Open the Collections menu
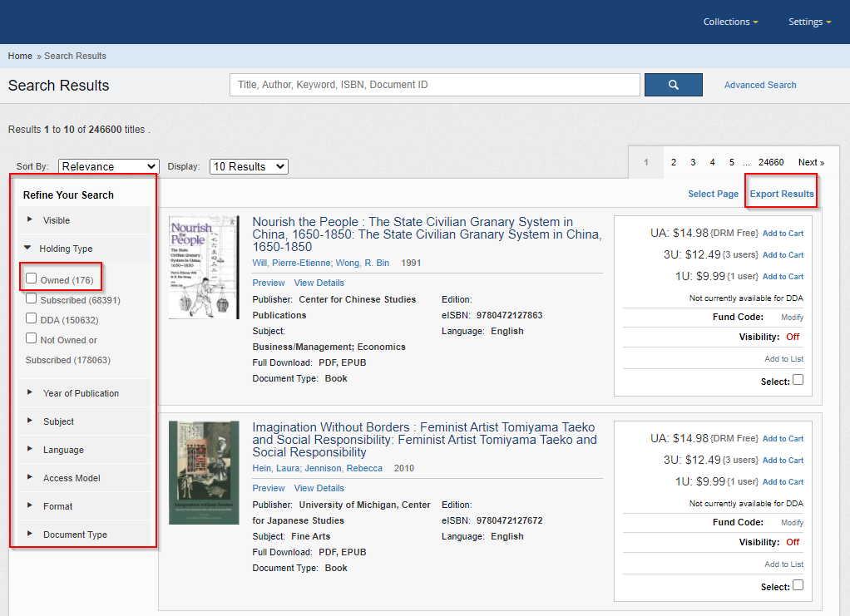This screenshot has height=616, width=850. 729,22
